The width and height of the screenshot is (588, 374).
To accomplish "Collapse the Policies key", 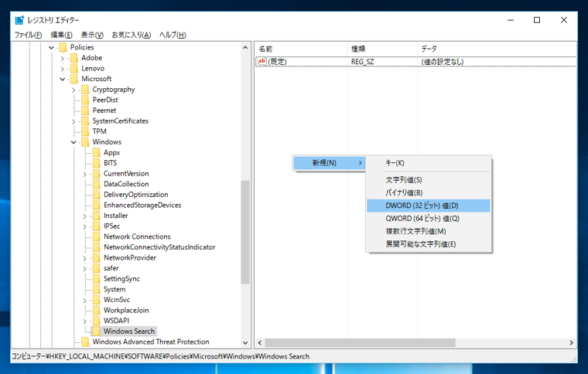I will [51, 48].
